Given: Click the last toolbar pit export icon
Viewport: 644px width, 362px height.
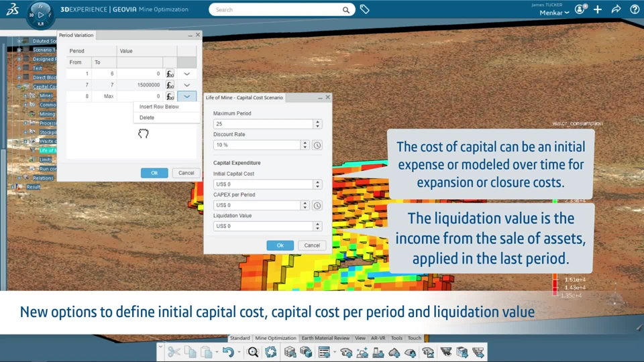Looking at the screenshot, I should (x=478, y=352).
